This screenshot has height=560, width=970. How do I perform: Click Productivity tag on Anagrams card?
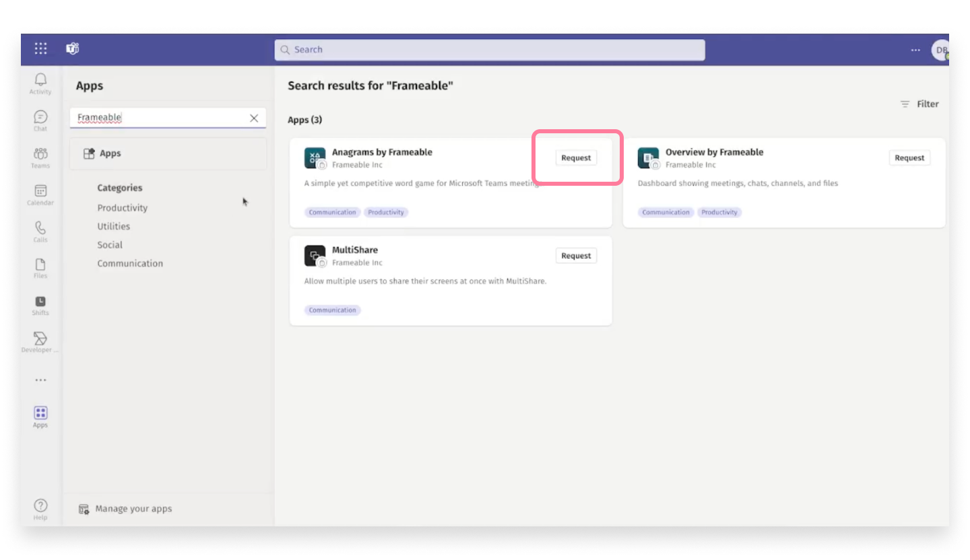pyautogui.click(x=386, y=212)
